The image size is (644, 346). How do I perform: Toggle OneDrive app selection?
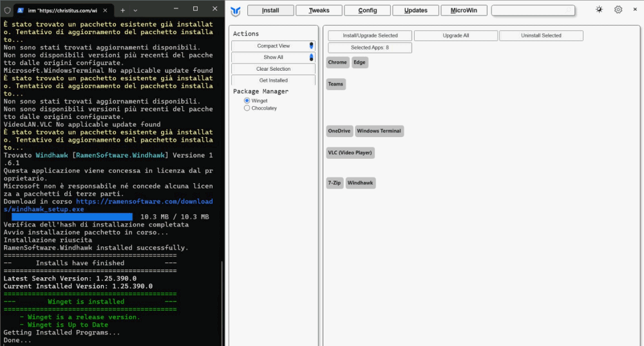(339, 131)
